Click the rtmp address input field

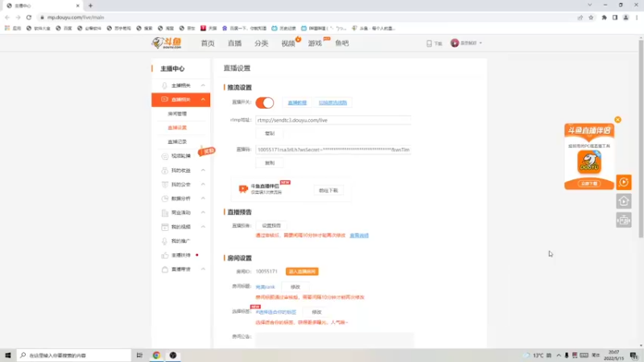[x=333, y=120]
